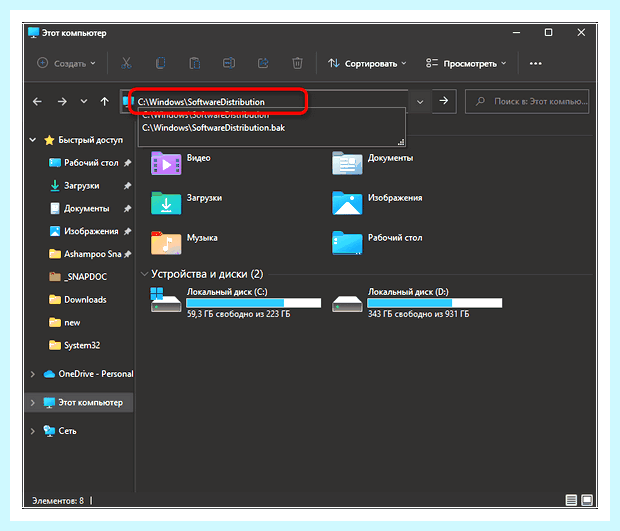Select Локальный диск (C:) drive
The height and width of the screenshot is (531, 620).
tap(236, 302)
